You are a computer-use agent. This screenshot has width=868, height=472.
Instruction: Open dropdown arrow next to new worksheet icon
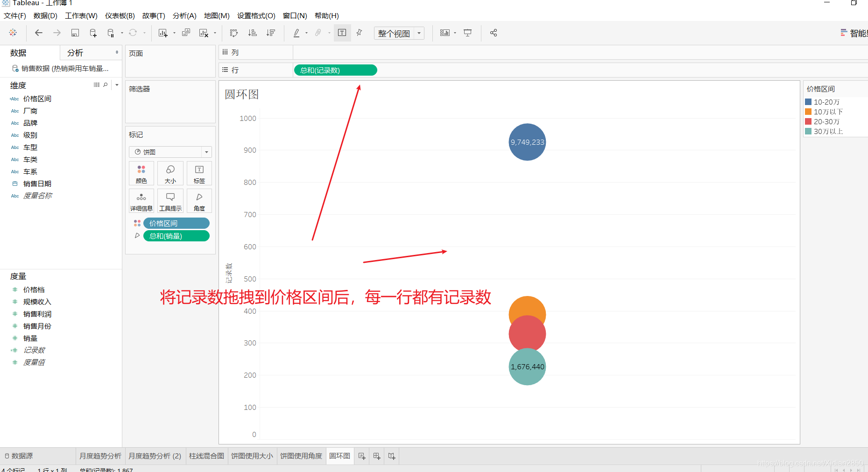tap(174, 33)
